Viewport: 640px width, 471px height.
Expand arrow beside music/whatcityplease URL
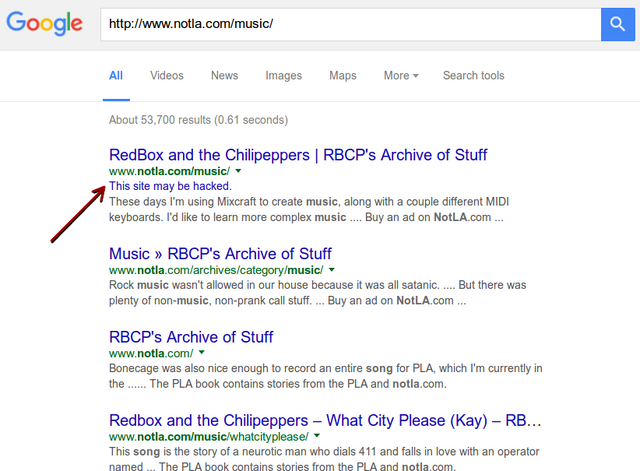(x=317, y=436)
